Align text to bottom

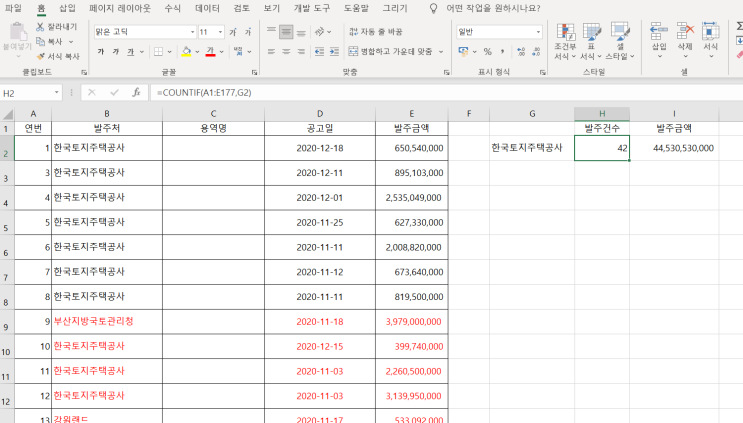(301, 32)
